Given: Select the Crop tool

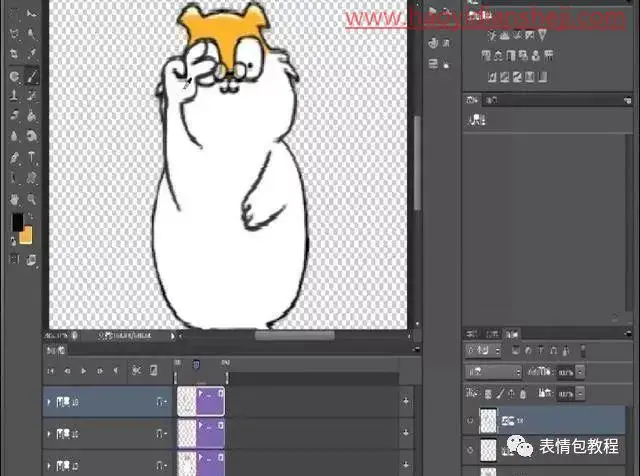Looking at the screenshot, I should click(14, 53).
